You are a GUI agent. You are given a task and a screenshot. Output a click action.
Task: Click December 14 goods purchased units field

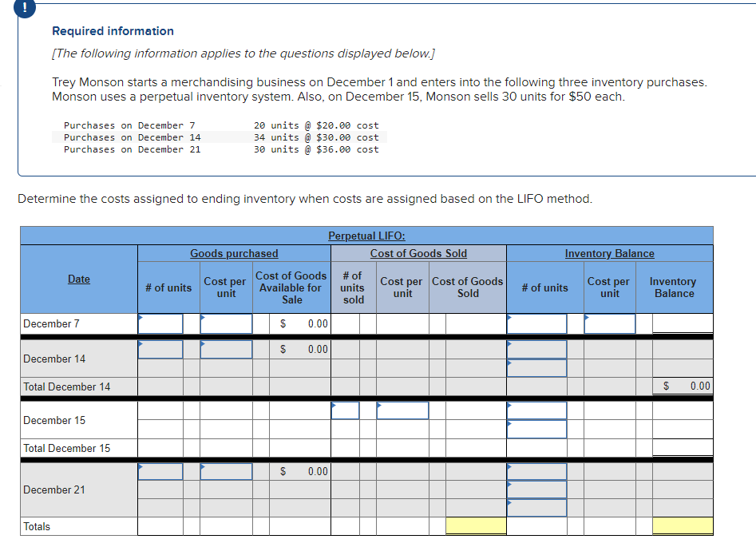click(160, 349)
